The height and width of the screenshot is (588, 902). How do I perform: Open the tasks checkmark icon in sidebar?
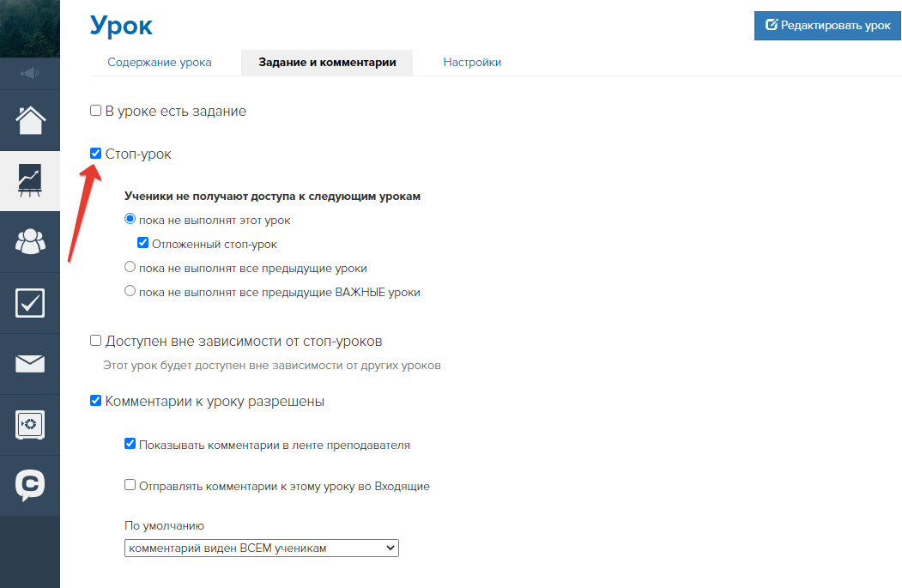click(x=30, y=303)
